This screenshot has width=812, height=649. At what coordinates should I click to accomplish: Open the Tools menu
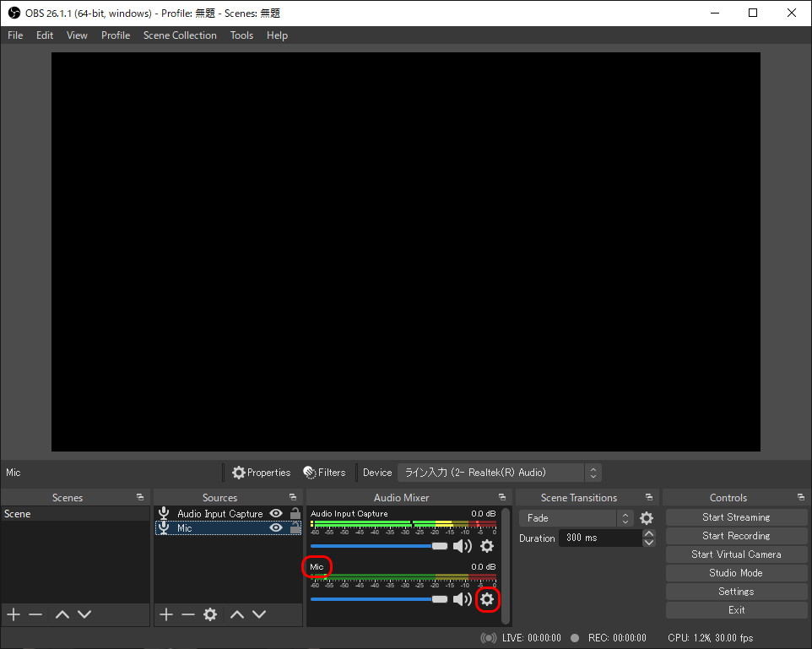point(242,35)
